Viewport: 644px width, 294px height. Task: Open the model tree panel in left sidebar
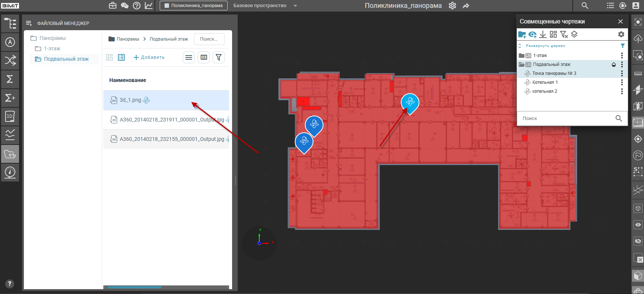(x=10, y=23)
